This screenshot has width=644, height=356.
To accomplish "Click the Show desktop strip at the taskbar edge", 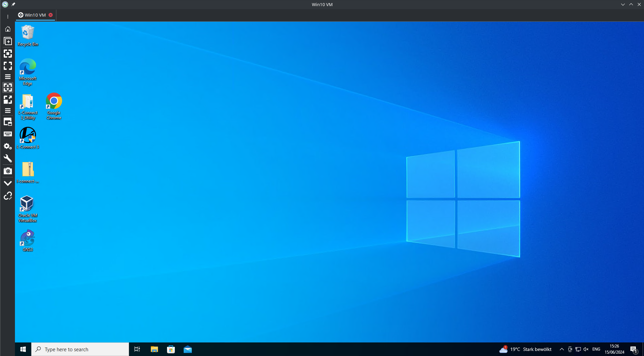I will [x=643, y=349].
